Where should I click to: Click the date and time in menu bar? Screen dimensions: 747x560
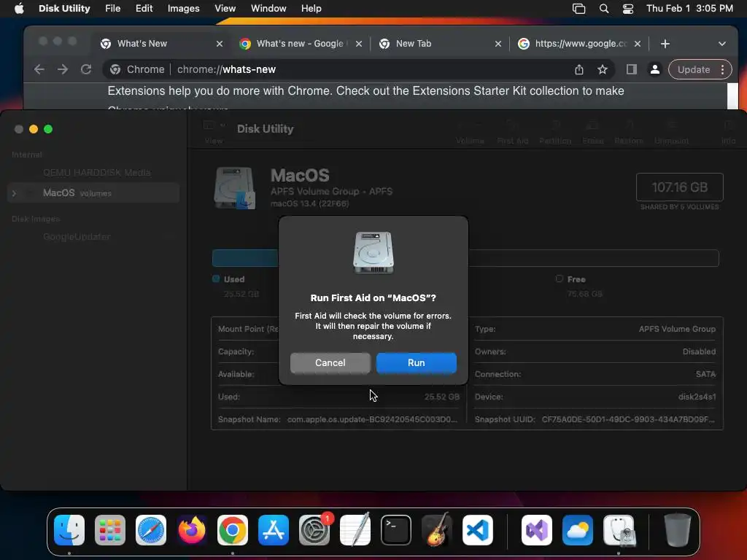click(689, 9)
